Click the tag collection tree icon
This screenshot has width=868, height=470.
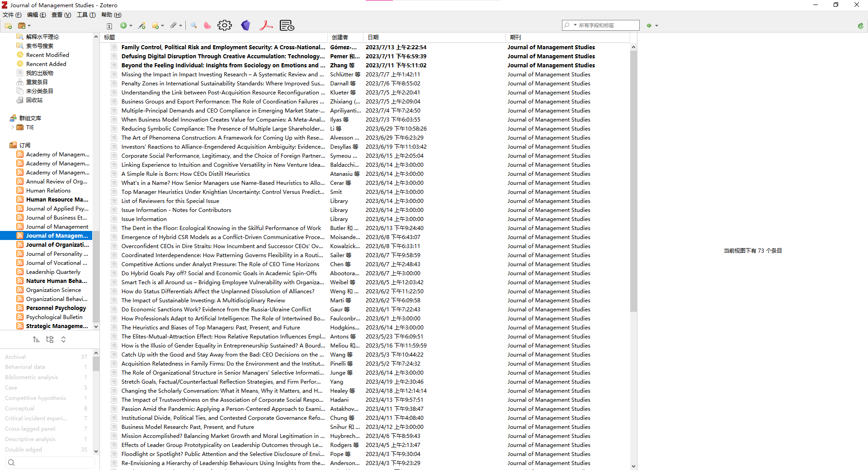(x=50, y=339)
